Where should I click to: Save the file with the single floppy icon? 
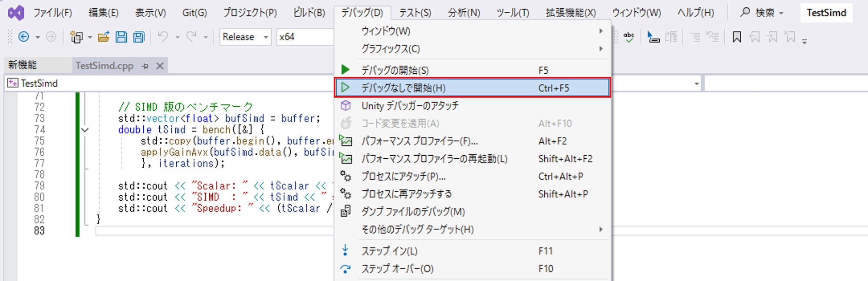(121, 37)
